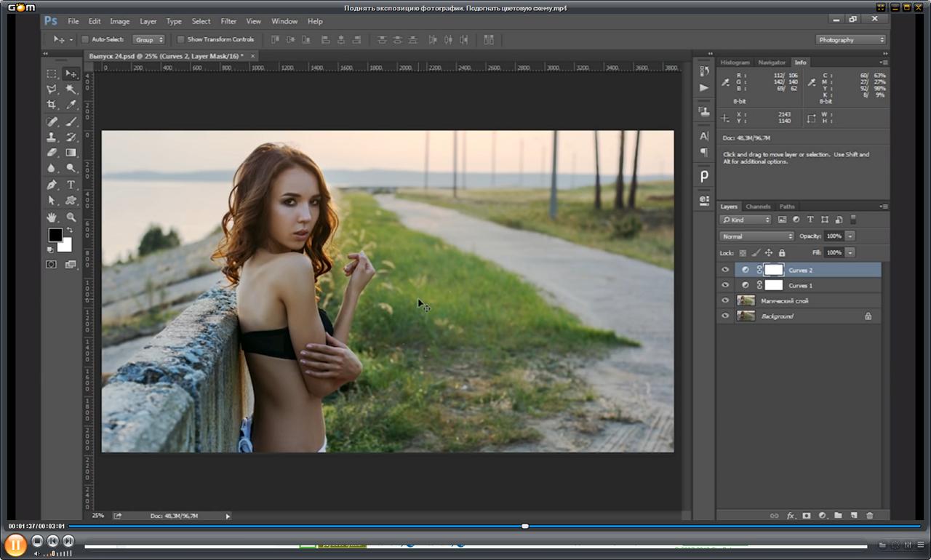Image resolution: width=931 pixels, height=560 pixels.
Task: Filter layers by pixel layers
Action: pos(783,220)
